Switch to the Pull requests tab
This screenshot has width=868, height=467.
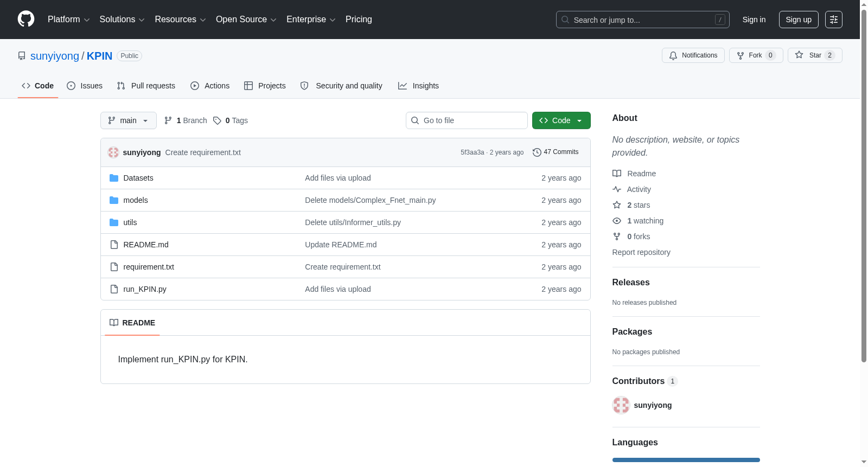(146, 86)
